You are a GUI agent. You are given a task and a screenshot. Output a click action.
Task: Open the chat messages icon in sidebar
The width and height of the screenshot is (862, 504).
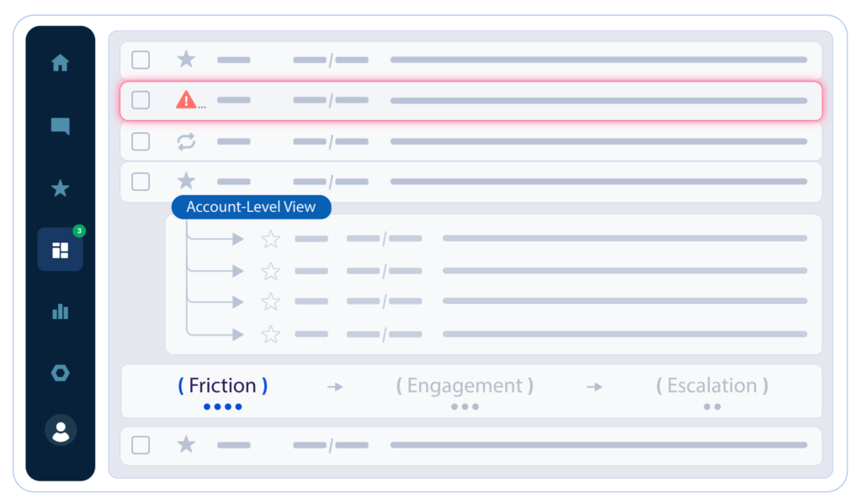pyautogui.click(x=60, y=126)
